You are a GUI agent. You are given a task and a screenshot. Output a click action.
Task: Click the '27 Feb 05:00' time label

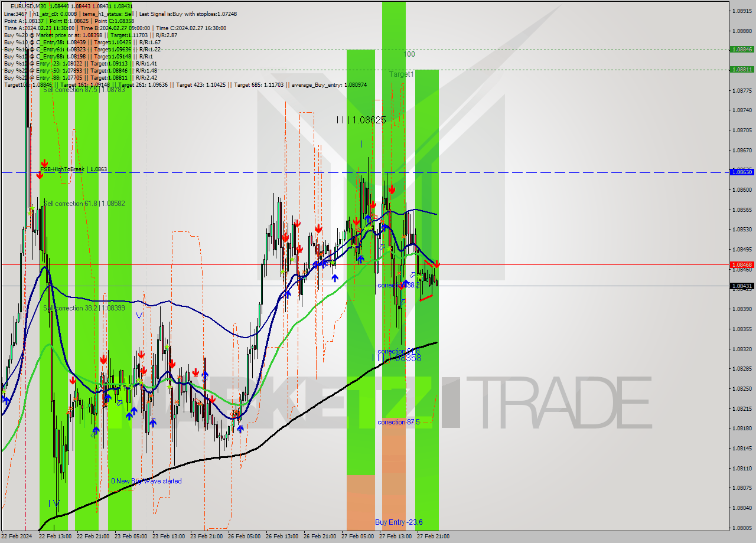[x=357, y=537]
